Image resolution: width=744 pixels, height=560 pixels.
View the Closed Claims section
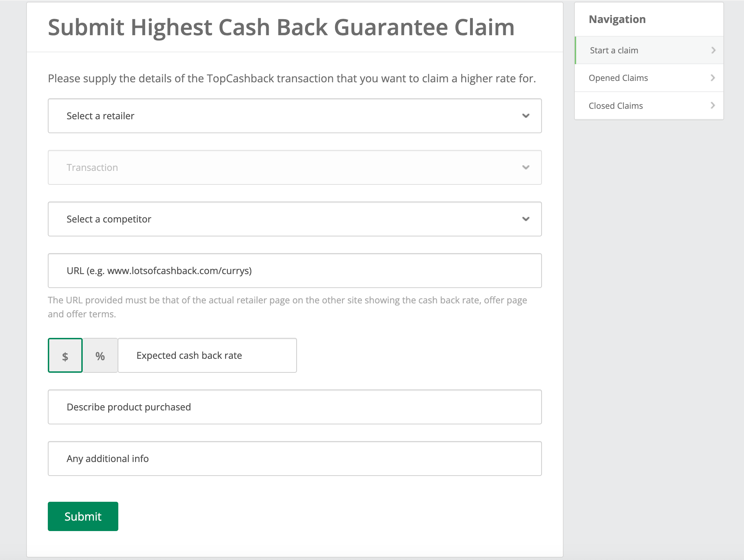pos(616,106)
